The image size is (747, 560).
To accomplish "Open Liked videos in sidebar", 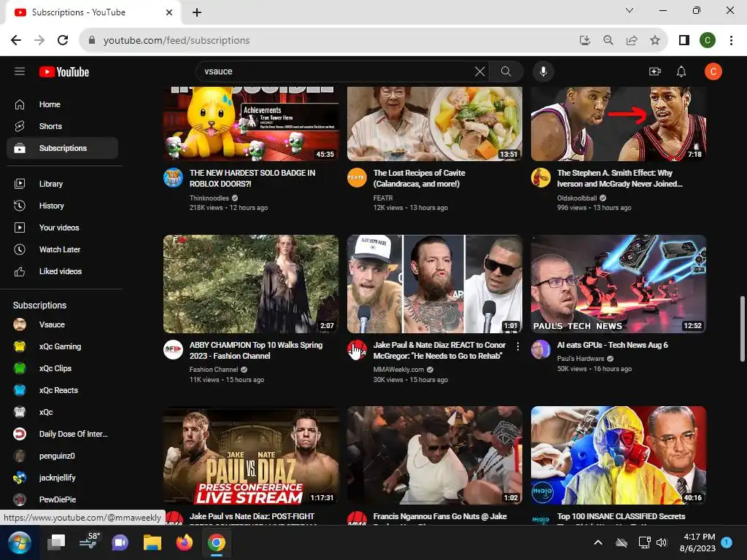I will (63, 271).
